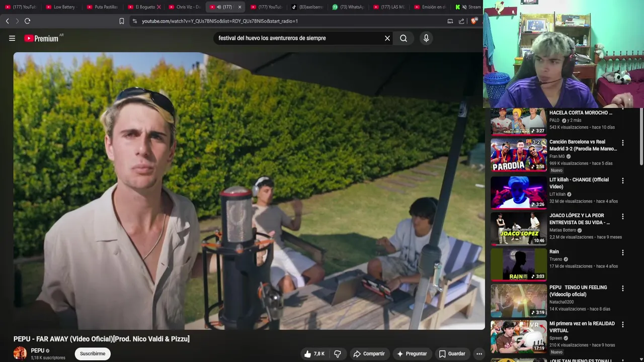This screenshot has width=644, height=362.
Task: Select the text 5,18 K suscriptores
Action: [x=48, y=358]
